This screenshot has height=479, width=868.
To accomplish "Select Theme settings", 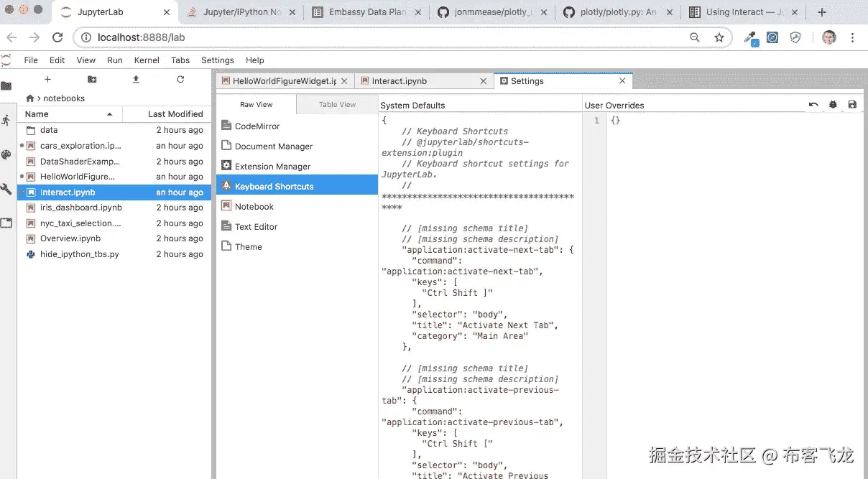I will (297, 247).
